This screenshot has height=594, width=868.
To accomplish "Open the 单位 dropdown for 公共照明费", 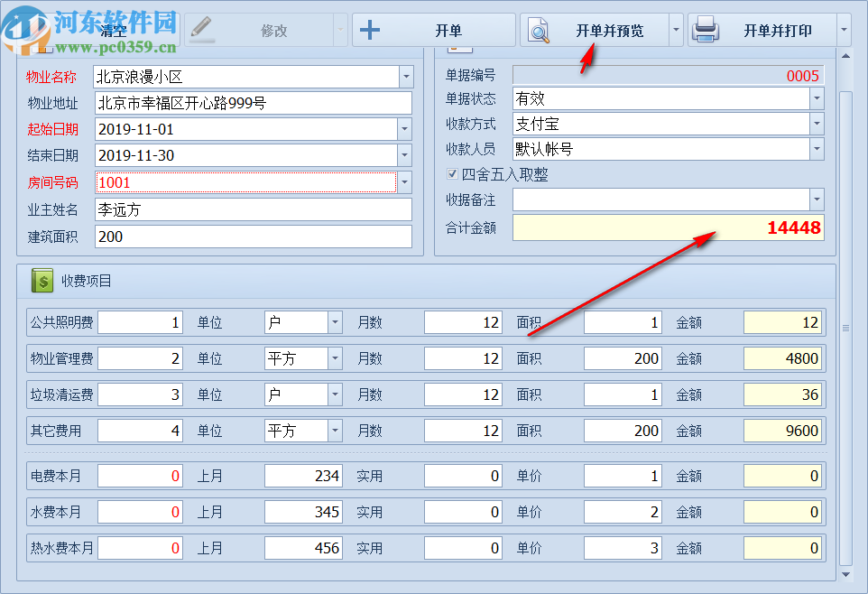I will pos(335,322).
